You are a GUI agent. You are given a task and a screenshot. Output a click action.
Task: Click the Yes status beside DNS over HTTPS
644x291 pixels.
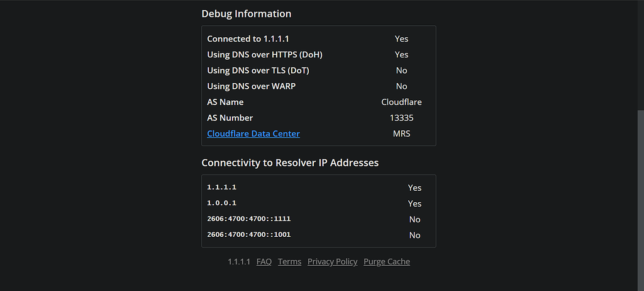(x=401, y=55)
